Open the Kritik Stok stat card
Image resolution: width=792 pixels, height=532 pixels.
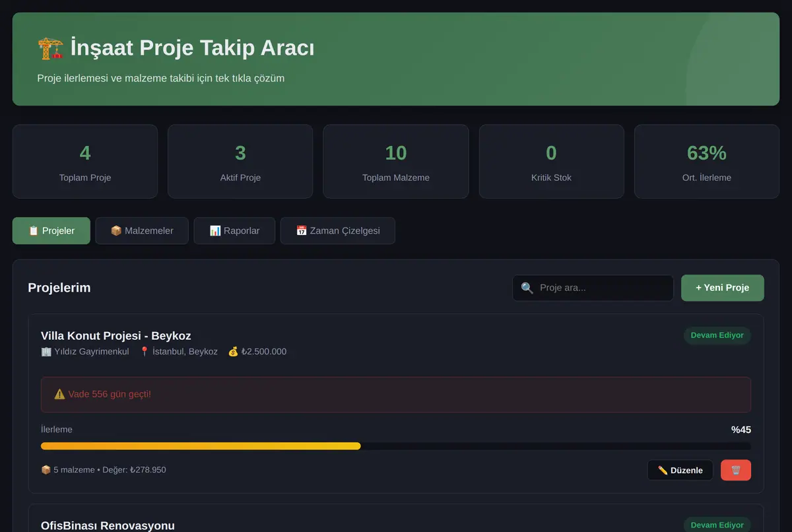[x=551, y=162]
